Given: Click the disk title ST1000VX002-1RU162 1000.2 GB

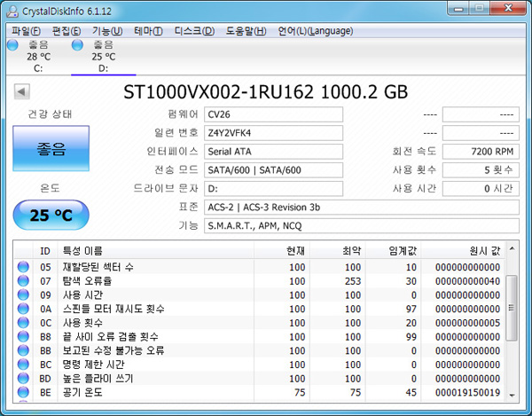Looking at the screenshot, I should pos(265,92).
